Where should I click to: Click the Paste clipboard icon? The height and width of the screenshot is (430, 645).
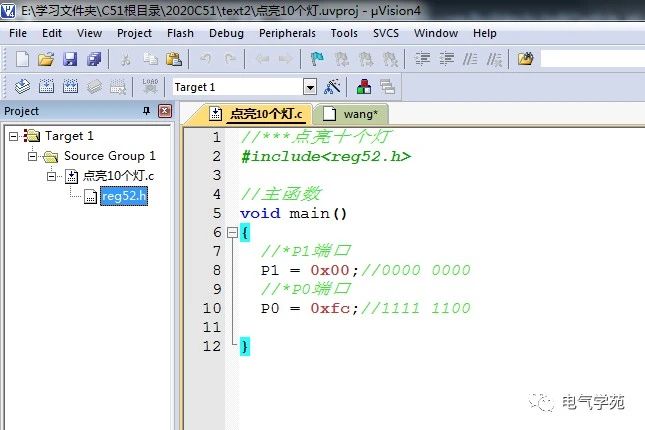click(x=174, y=59)
